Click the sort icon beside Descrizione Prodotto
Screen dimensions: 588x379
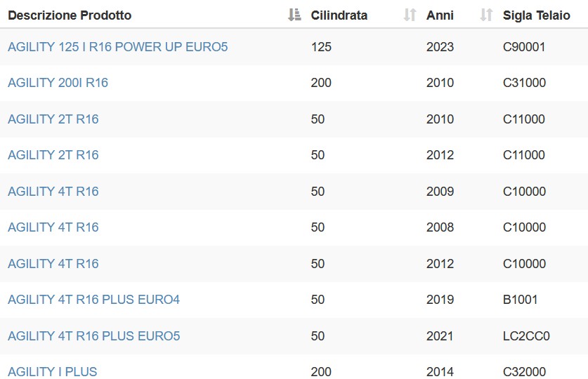pos(294,15)
